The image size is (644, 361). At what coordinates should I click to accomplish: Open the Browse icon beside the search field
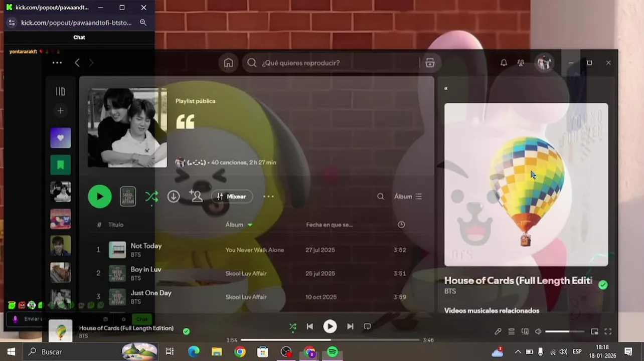point(430,63)
